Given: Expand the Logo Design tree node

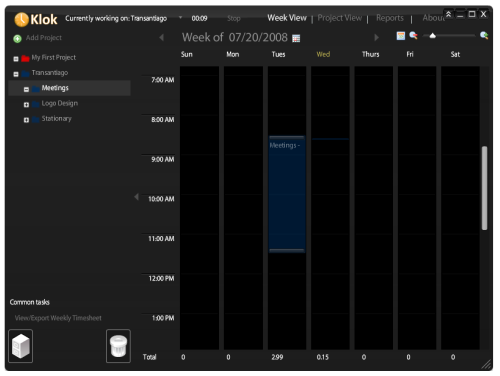Looking at the screenshot, I should [x=26, y=105].
